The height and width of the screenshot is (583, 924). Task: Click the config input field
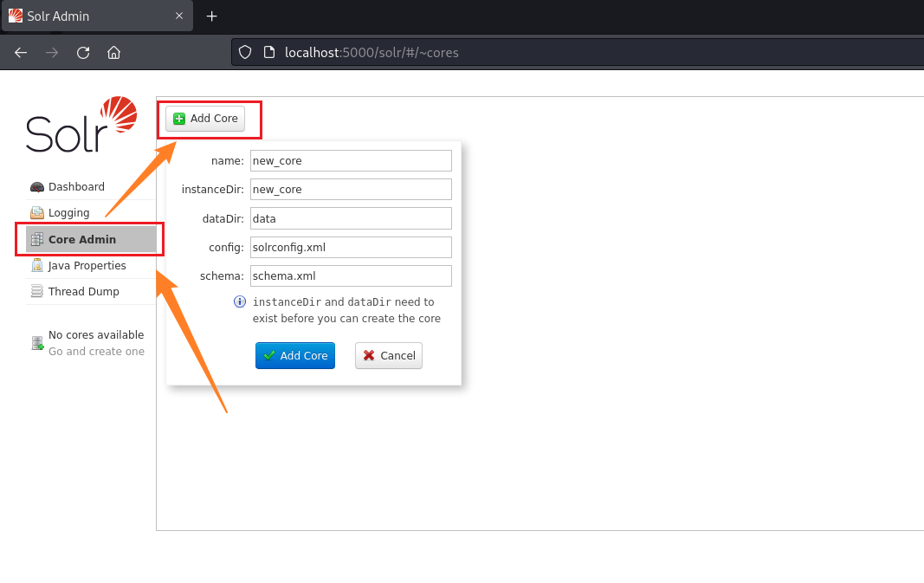[351, 247]
